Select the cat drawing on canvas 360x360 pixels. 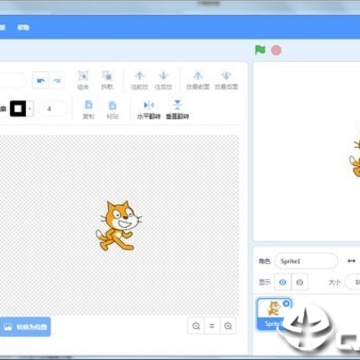pos(119,225)
